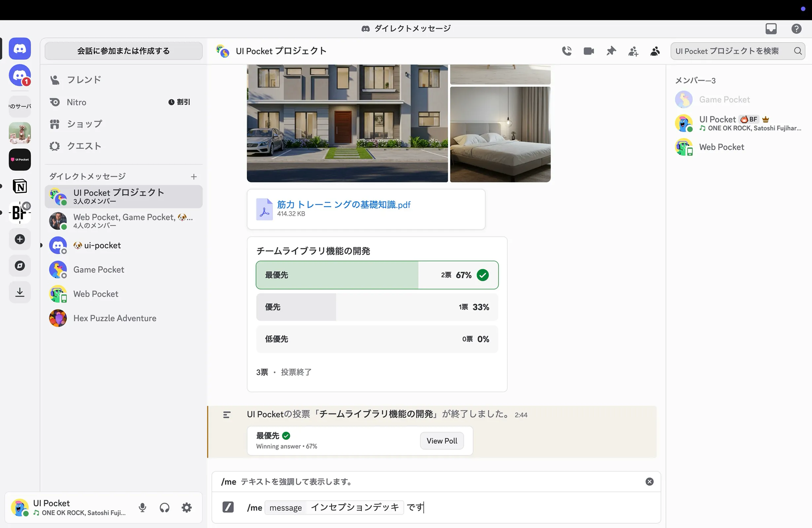Image resolution: width=812 pixels, height=528 pixels.
Task: Start a video call
Action: [589, 51]
